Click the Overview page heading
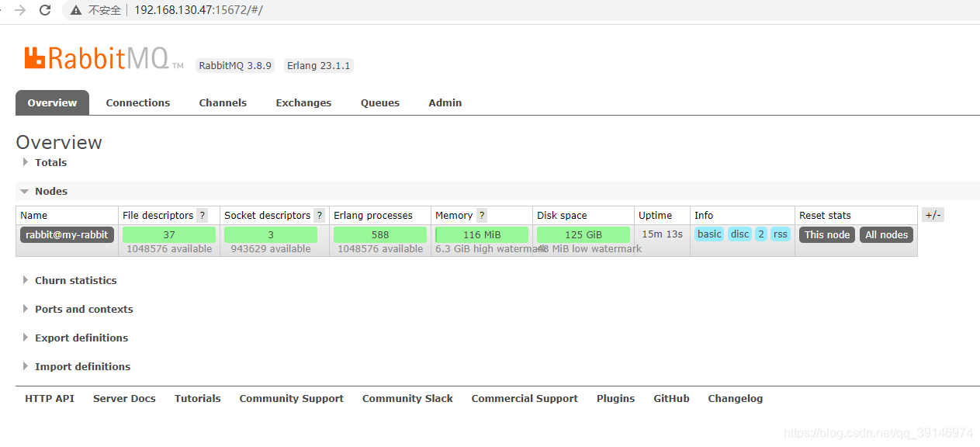This screenshot has height=447, width=980. pos(59,142)
